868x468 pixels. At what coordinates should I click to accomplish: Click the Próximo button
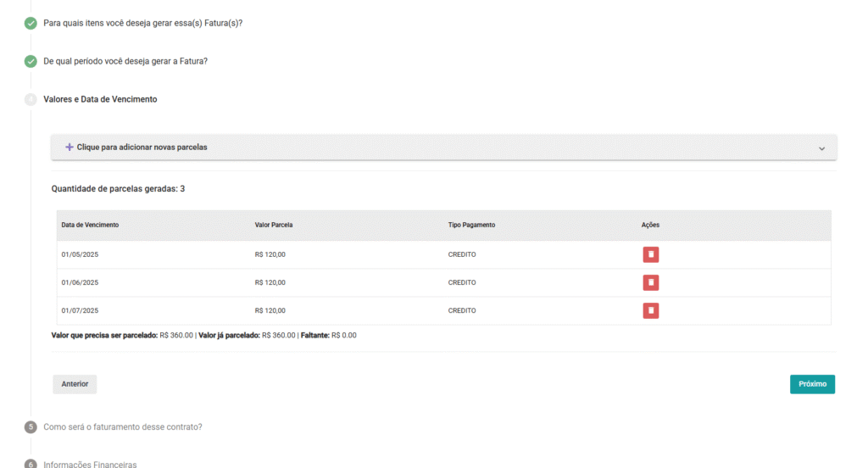812,384
